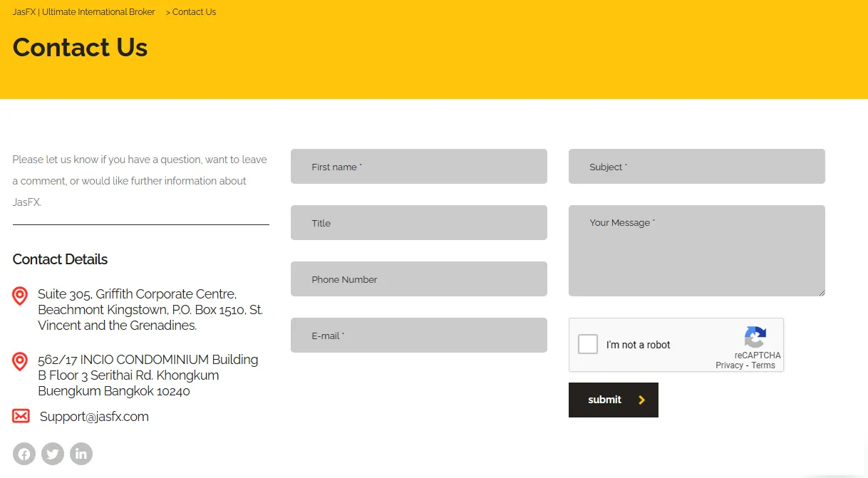Click the Support@jasfx.com email address
The width and height of the screenshot is (868, 478).
pos(94,417)
